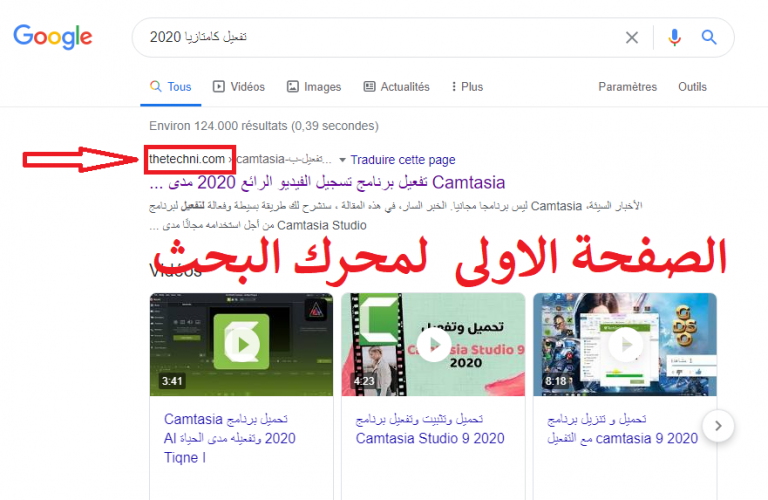The height and width of the screenshot is (500, 768).
Task: Click the blue magnifier search button
Action: click(709, 38)
